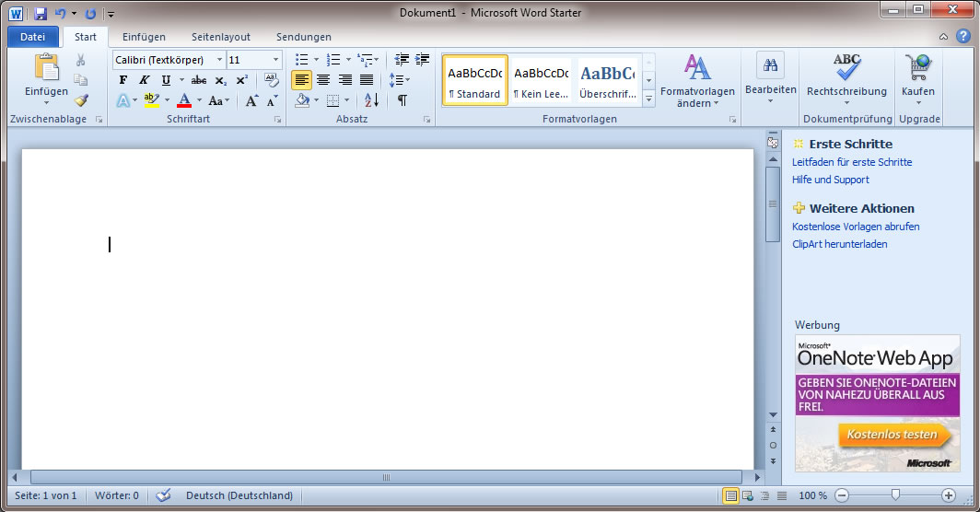This screenshot has height=512, width=980.
Task: Click Kostenlose Vorlagen abrufen link
Action: (856, 227)
